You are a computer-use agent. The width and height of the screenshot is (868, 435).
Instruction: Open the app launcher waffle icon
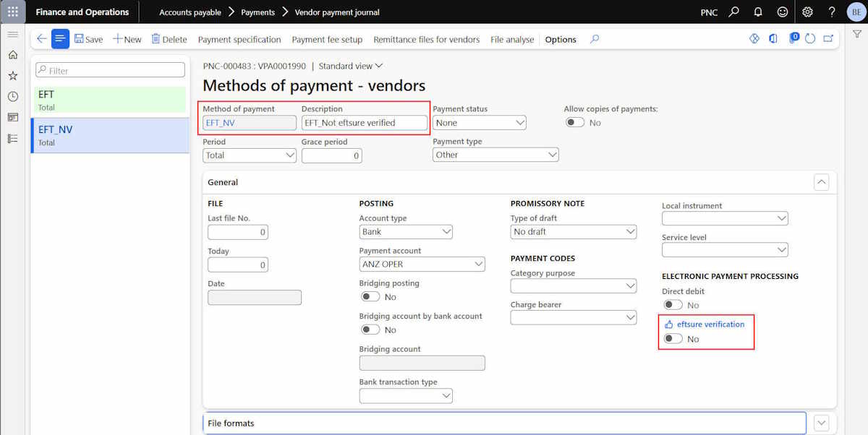pos(12,12)
